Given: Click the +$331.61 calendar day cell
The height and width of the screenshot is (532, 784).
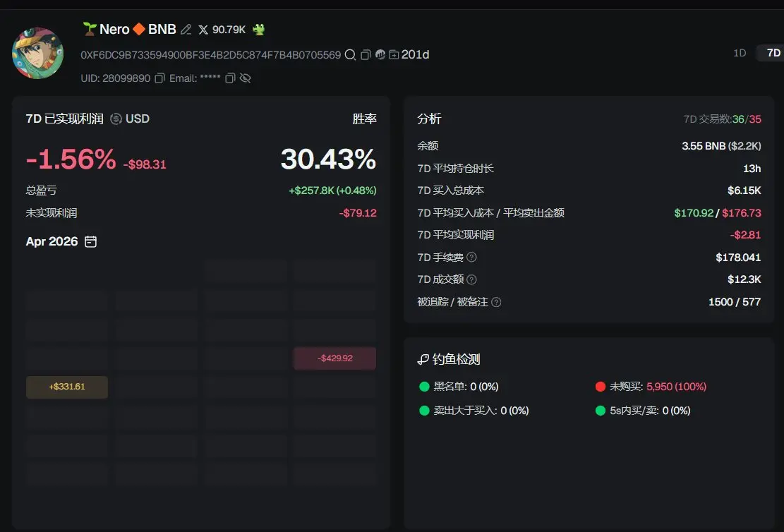Looking at the screenshot, I should (67, 387).
